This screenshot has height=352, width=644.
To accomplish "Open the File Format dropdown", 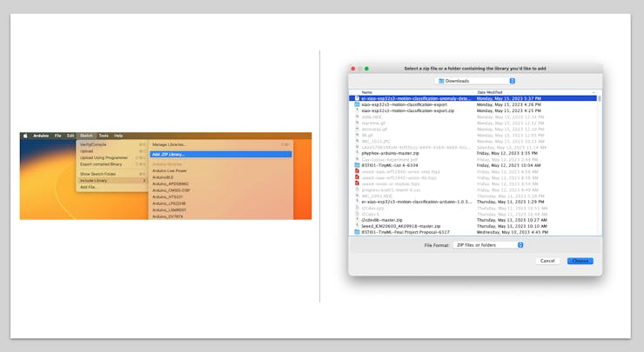I will pos(489,245).
